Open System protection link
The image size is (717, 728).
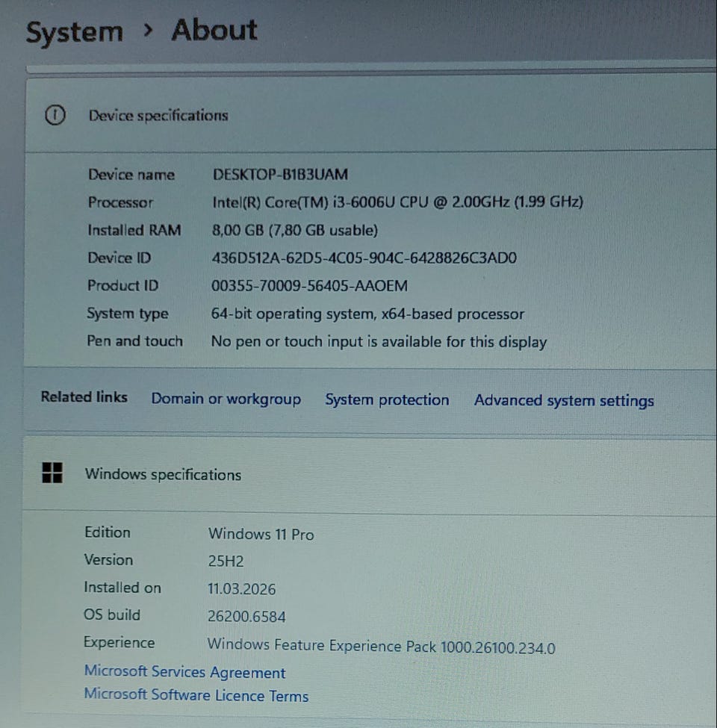387,399
